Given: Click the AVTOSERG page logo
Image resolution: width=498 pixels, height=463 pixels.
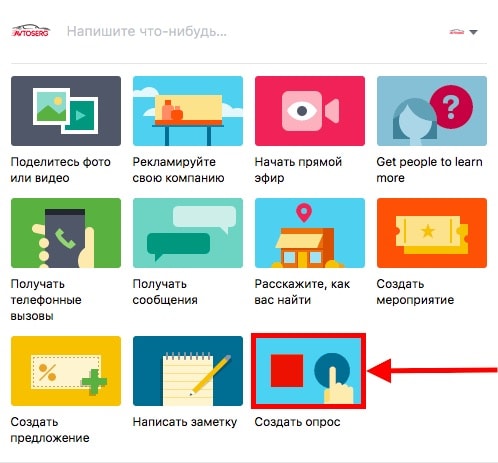Looking at the screenshot, I should click(31, 31).
